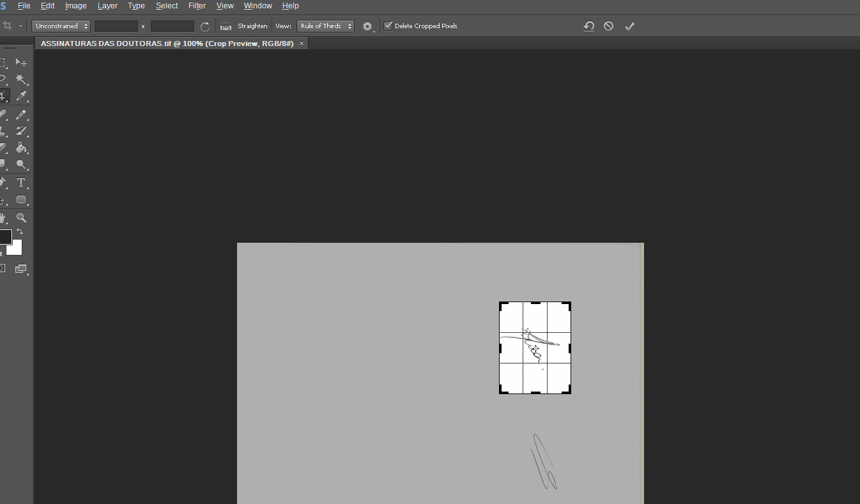This screenshot has width=860, height=504.
Task: Toggle Delete Cropped Pixels checkbox
Action: point(388,26)
